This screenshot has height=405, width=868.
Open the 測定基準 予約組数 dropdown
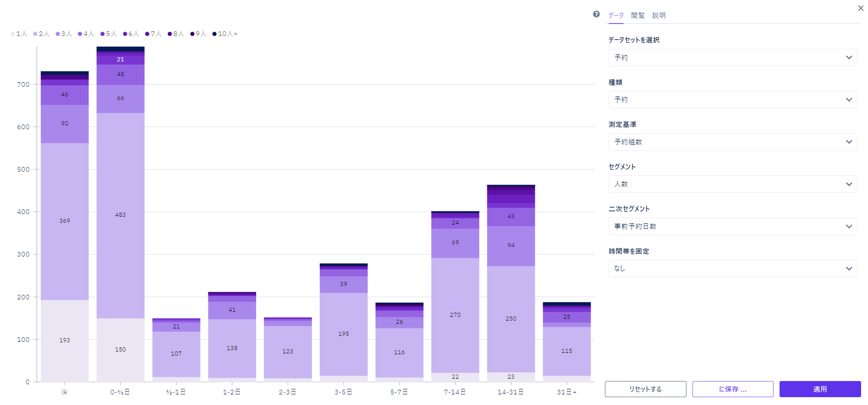pyautogui.click(x=732, y=142)
